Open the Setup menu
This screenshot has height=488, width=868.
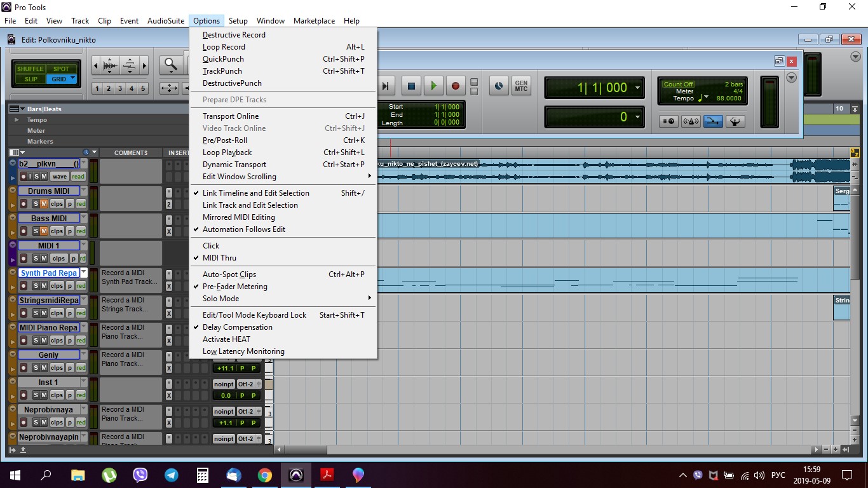[238, 21]
